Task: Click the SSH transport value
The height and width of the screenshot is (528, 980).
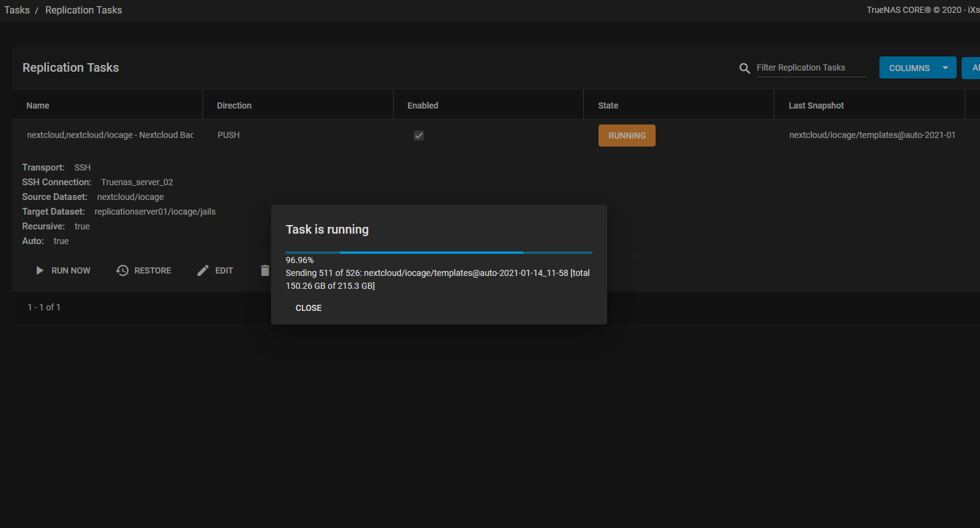Action: [x=83, y=167]
